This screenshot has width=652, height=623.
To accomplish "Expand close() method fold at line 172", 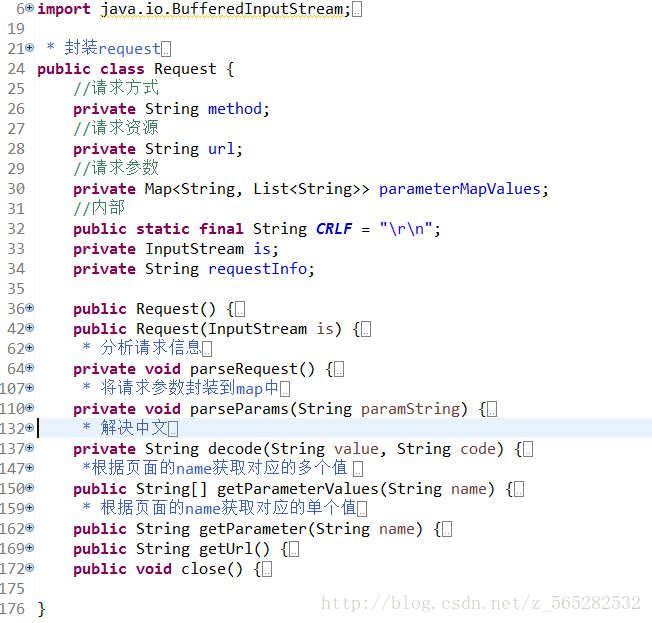I will tap(30, 567).
